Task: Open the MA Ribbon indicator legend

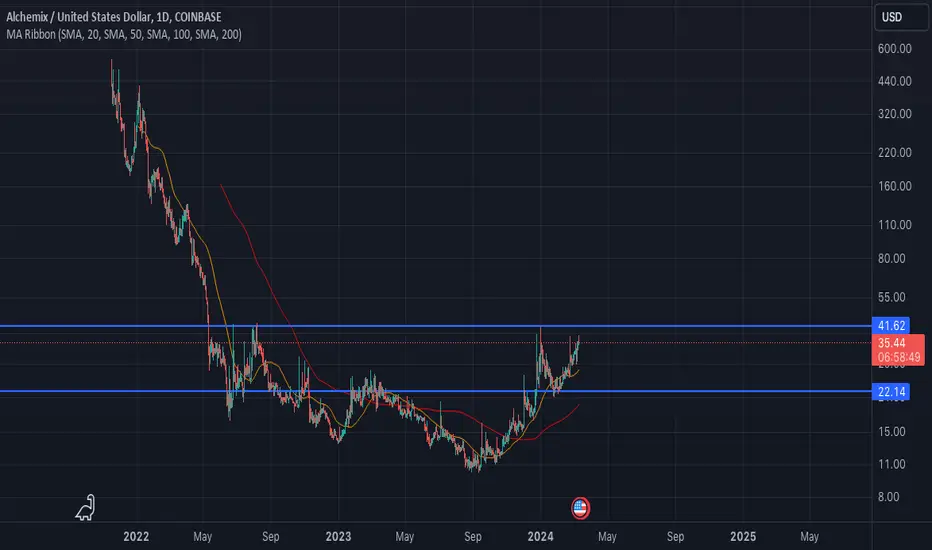Action: (x=124, y=34)
